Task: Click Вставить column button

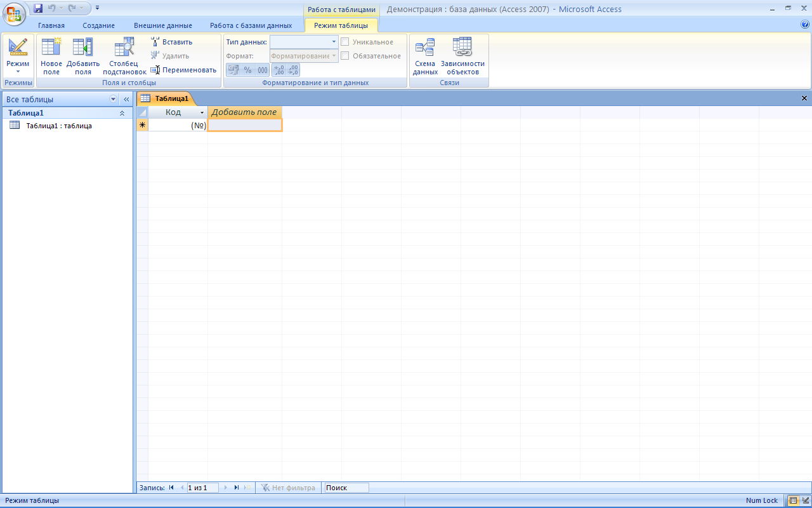Action: tap(172, 42)
